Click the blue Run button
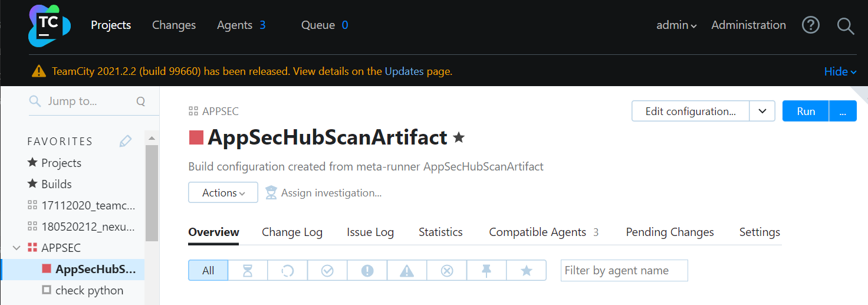Viewport: 868px width, 305px height. click(805, 111)
